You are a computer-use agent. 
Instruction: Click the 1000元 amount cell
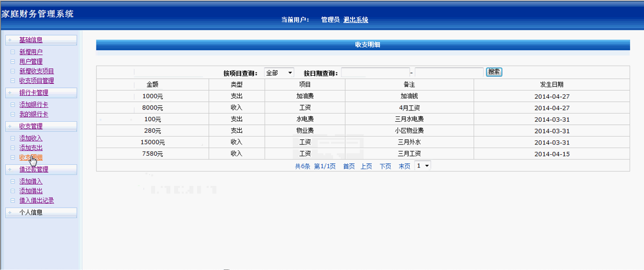click(152, 97)
